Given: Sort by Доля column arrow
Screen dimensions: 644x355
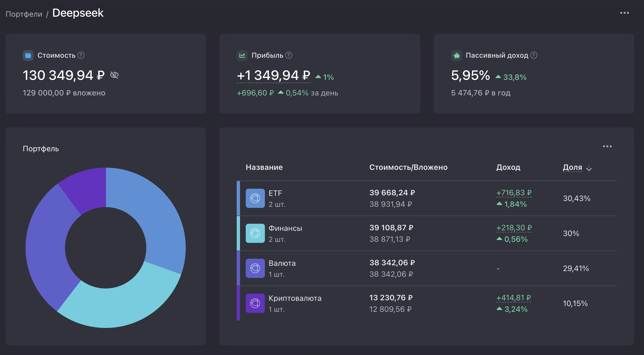Looking at the screenshot, I should click(589, 168).
